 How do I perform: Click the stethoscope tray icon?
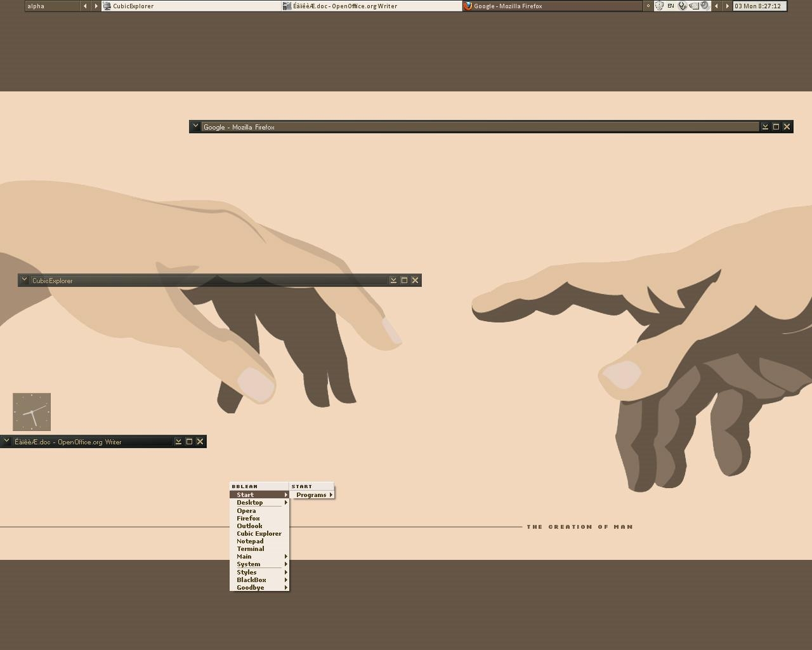click(x=682, y=6)
